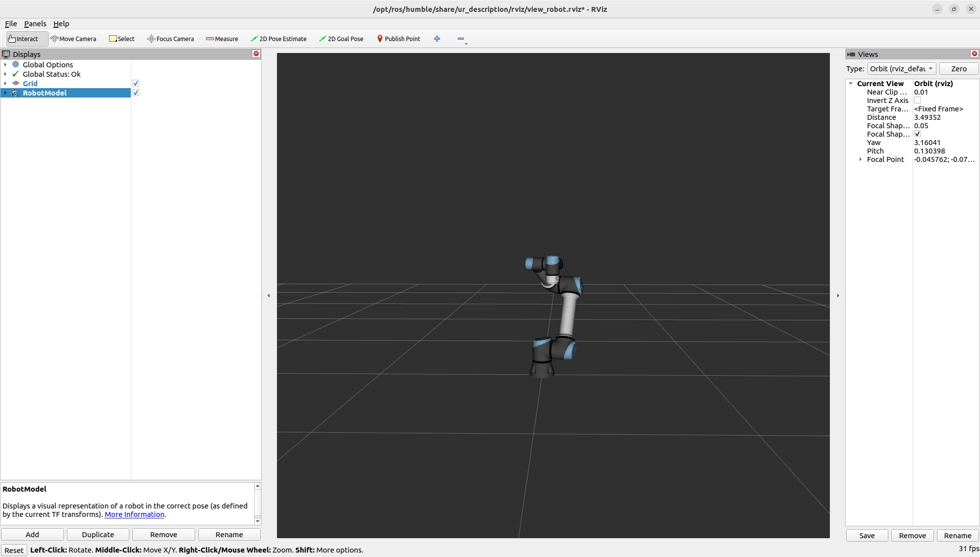Pick the Measure tool
980x557 pixels.
[222, 39]
